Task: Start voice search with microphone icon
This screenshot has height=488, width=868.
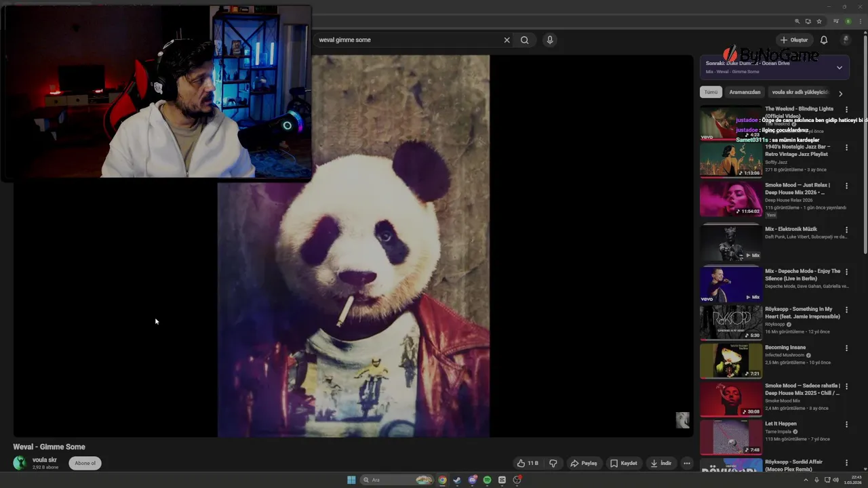Action: (550, 40)
